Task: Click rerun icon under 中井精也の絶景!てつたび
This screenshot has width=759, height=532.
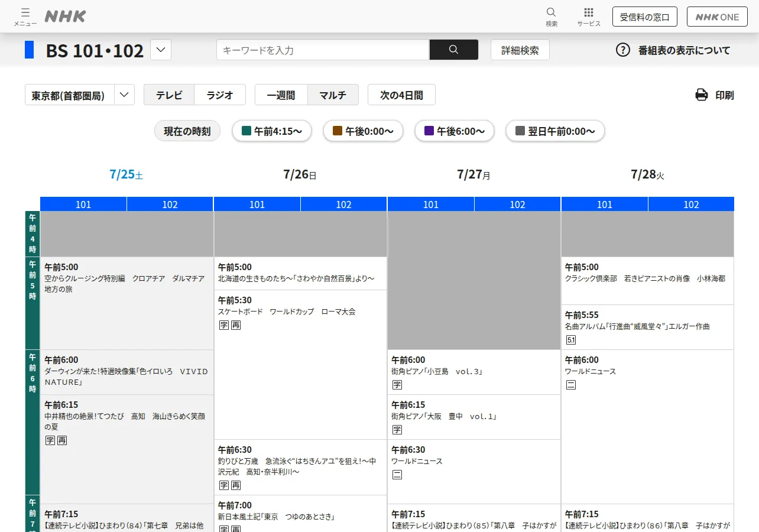Action: [x=62, y=440]
